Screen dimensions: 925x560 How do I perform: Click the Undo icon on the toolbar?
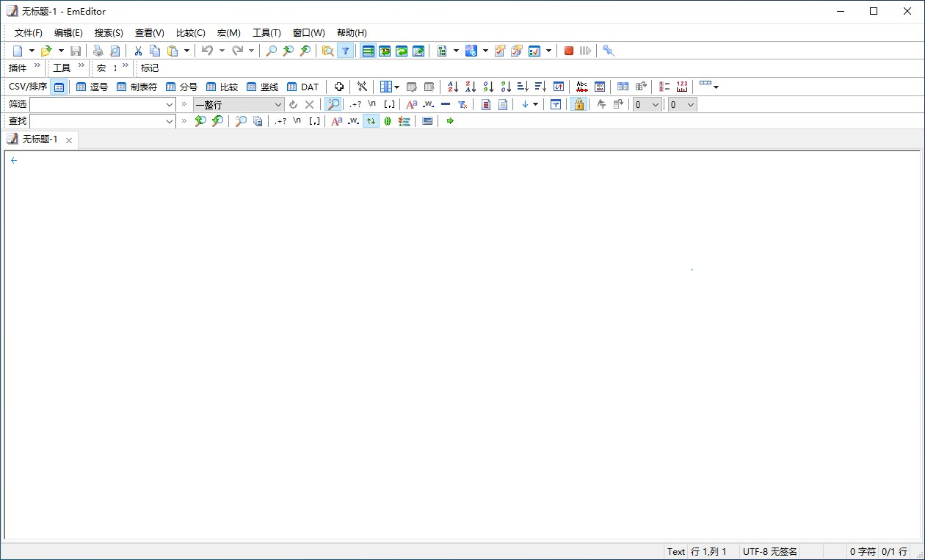click(x=209, y=50)
